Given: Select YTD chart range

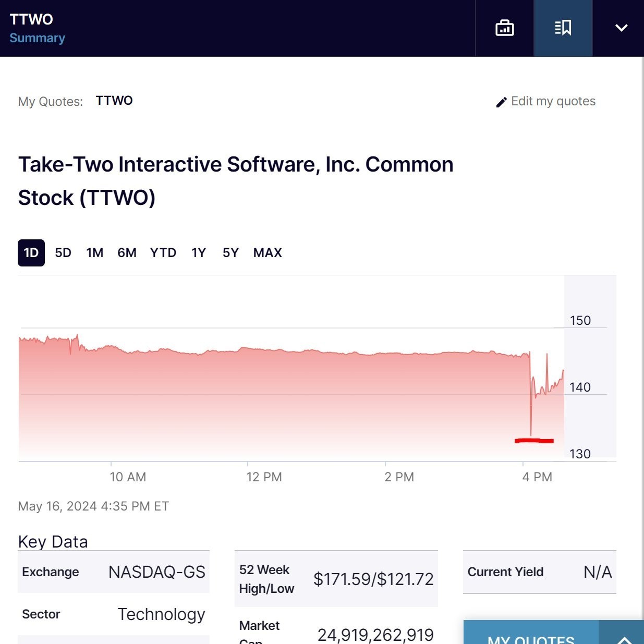Looking at the screenshot, I should pyautogui.click(x=163, y=253).
